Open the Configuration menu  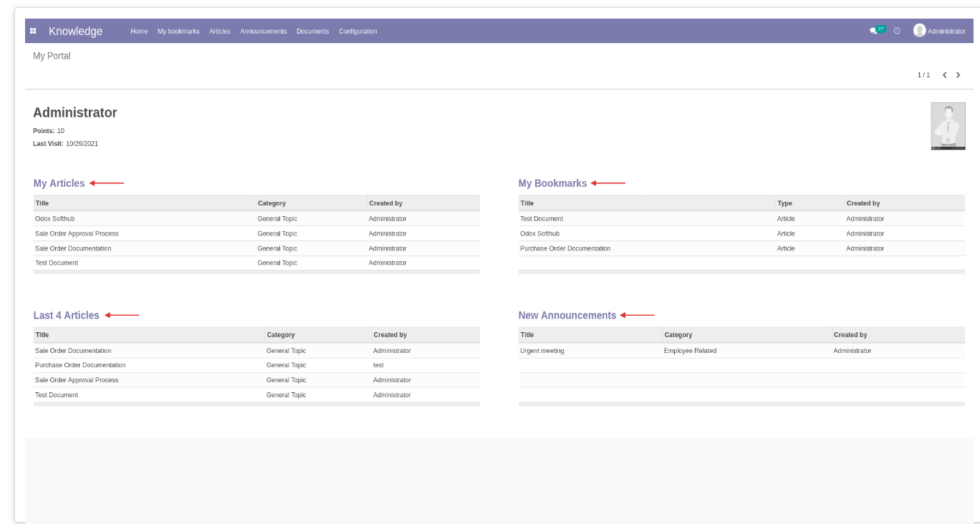tap(358, 31)
